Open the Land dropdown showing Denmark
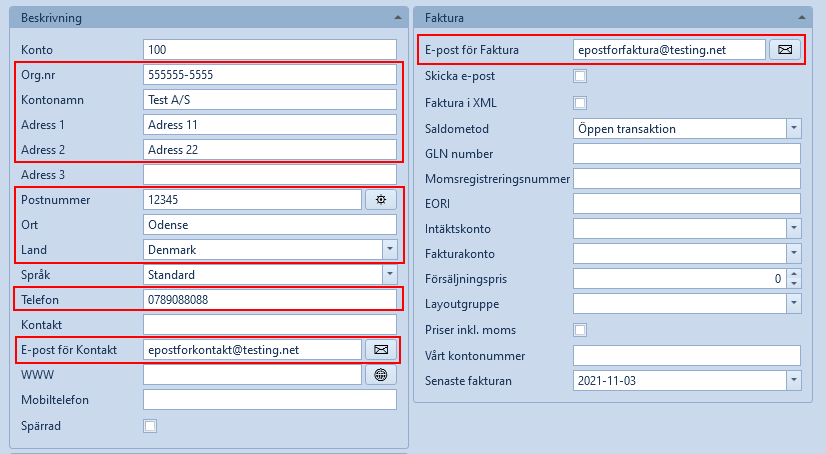Image resolution: width=826 pixels, height=454 pixels. (x=389, y=249)
